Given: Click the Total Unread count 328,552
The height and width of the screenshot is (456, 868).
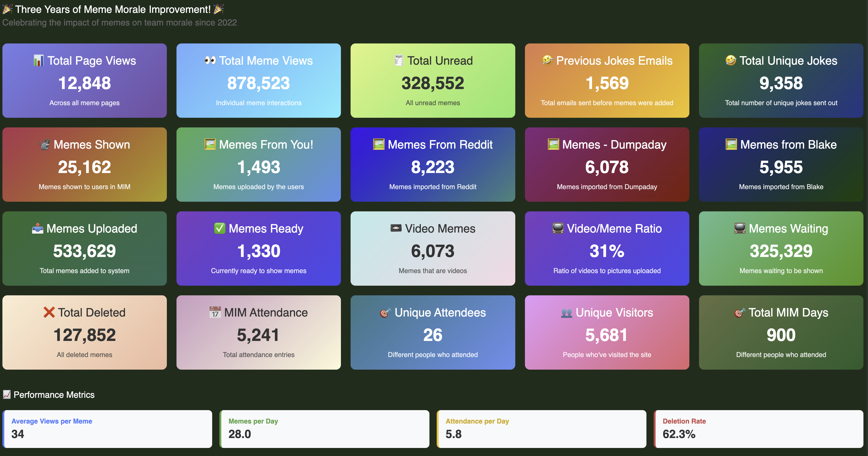Looking at the screenshot, I should point(433,83).
